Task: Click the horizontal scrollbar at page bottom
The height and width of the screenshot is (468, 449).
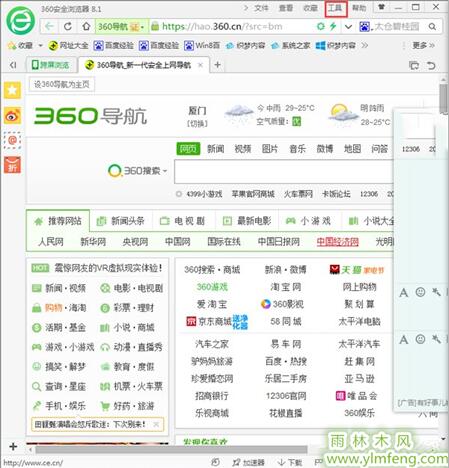Action: (172, 450)
